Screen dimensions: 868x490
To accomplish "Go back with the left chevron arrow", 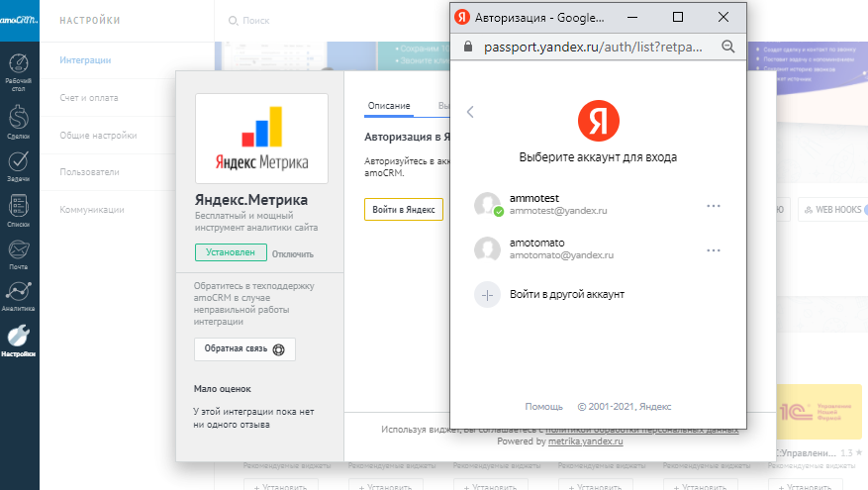I will click(x=470, y=112).
